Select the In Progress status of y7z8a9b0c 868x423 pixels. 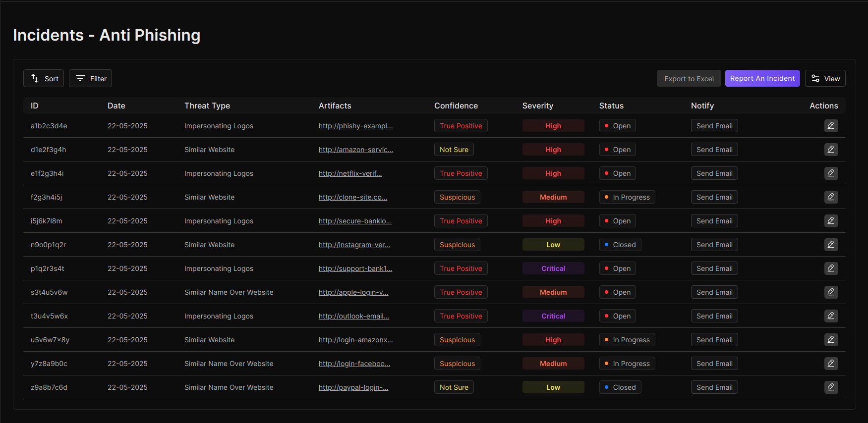(627, 364)
